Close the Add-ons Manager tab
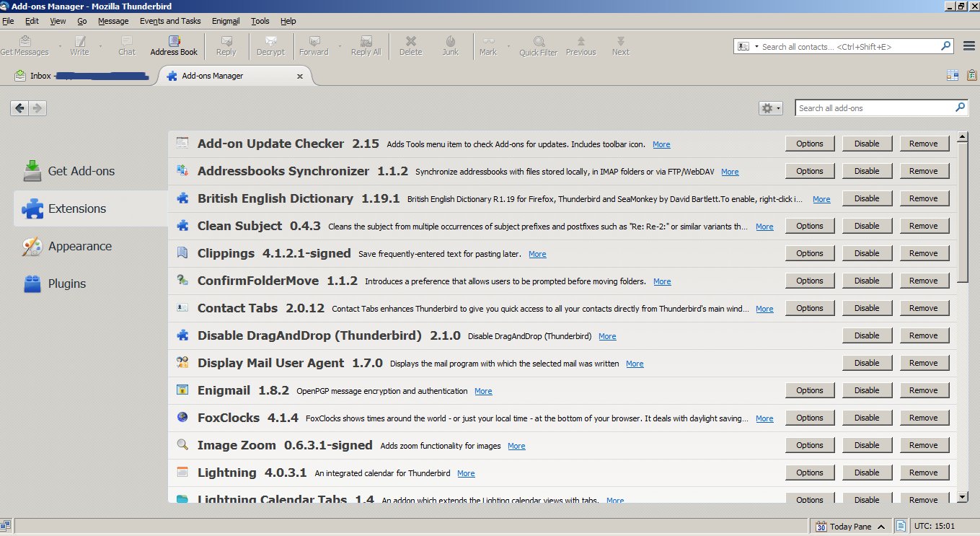Image resolution: width=980 pixels, height=536 pixels. click(x=300, y=76)
